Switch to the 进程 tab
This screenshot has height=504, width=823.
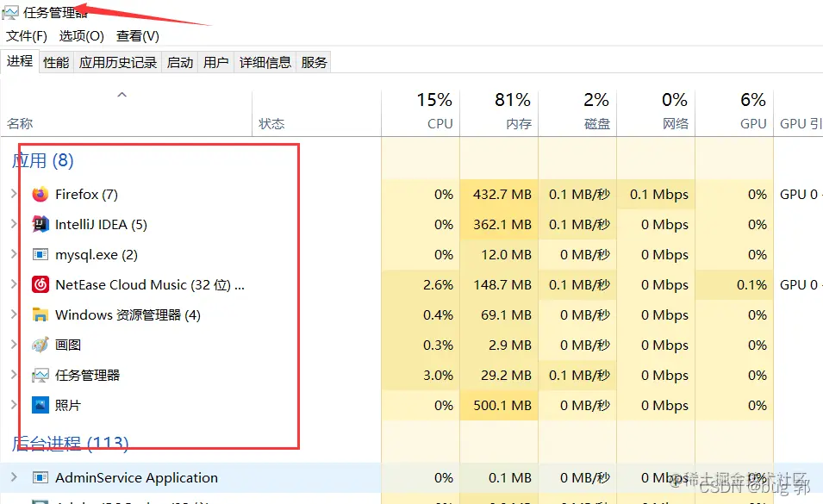coord(20,61)
